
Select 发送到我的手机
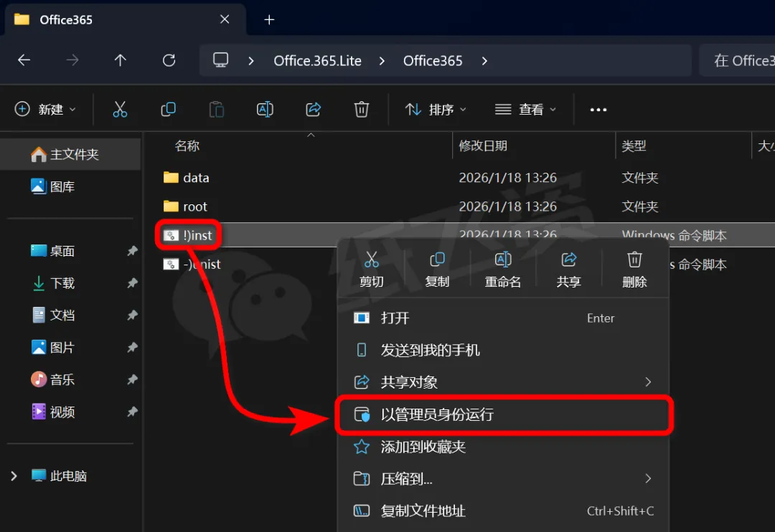click(503, 350)
